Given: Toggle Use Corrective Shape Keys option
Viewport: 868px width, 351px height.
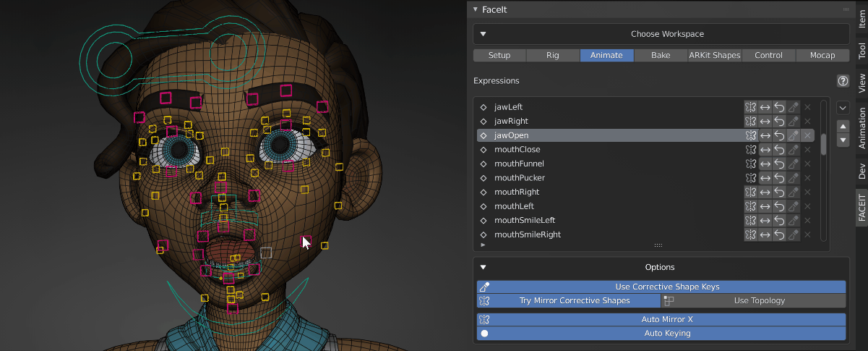Looking at the screenshot, I should tap(661, 287).
